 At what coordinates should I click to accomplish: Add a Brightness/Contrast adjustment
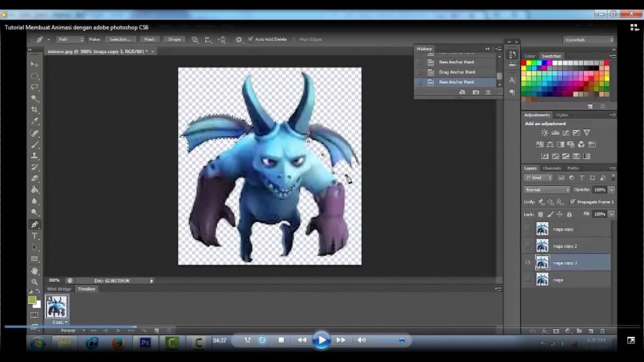point(544,133)
